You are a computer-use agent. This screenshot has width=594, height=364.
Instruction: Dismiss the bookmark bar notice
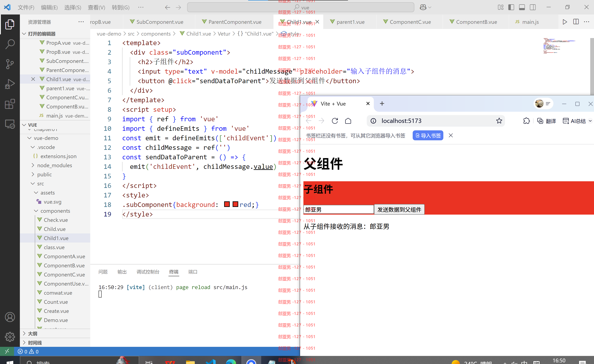tap(451, 136)
